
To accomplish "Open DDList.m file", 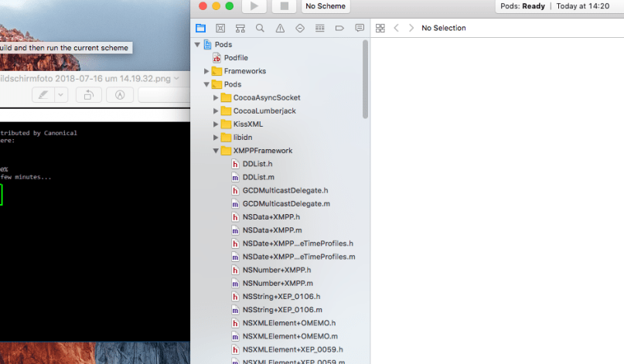I will pyautogui.click(x=258, y=177).
